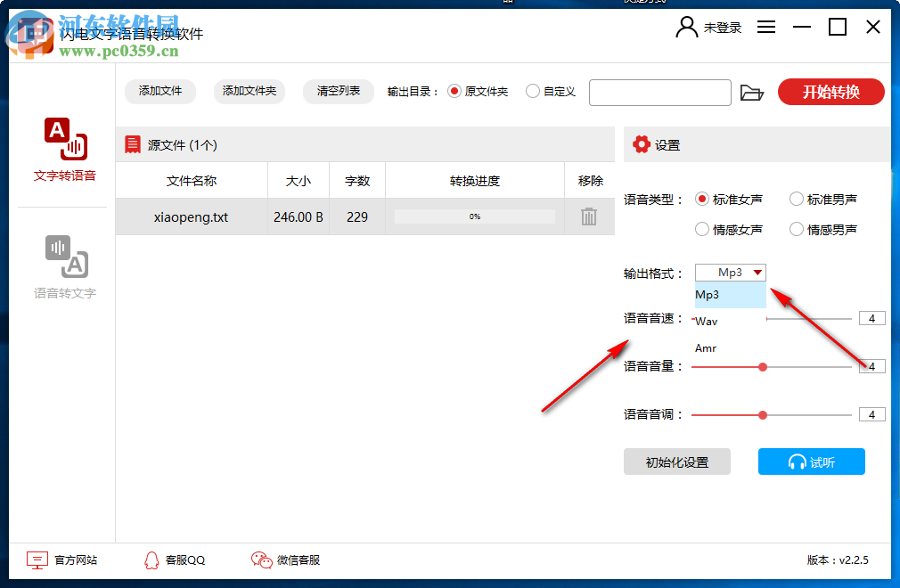Image resolution: width=900 pixels, height=588 pixels.
Task: Click the user account avatar icon
Action: coord(686,27)
